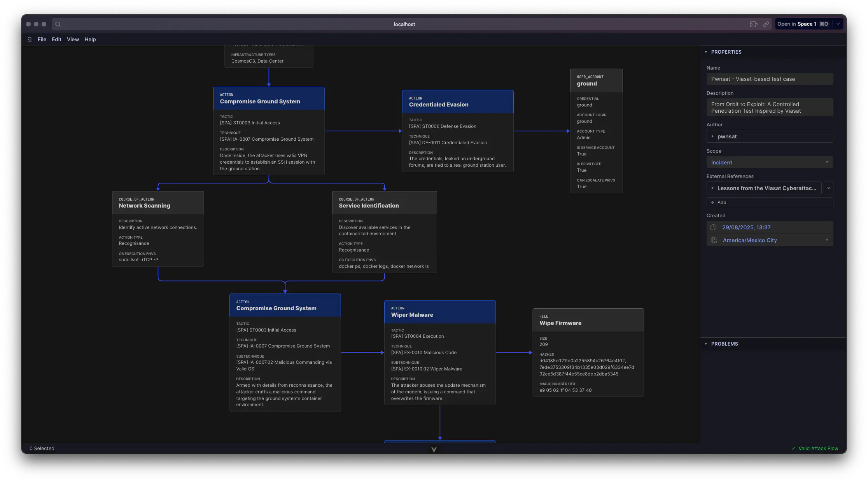Expand the pwnsat author entry
The width and height of the screenshot is (868, 482).
pos(712,136)
